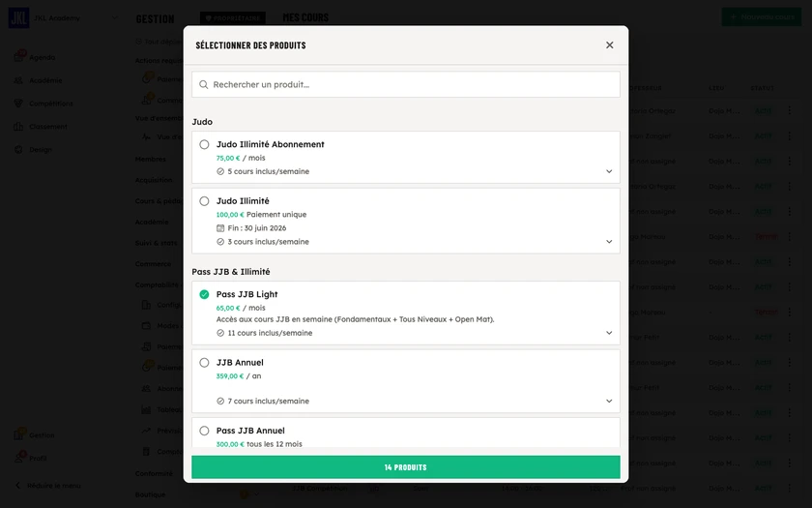Close the product selection dialog
Screen dimensions: 812x508
(x=610, y=45)
